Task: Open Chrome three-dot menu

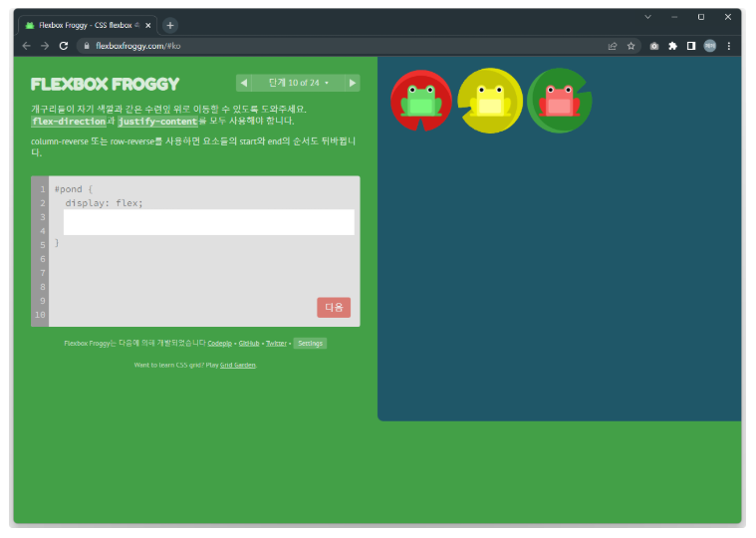Action: (728, 46)
